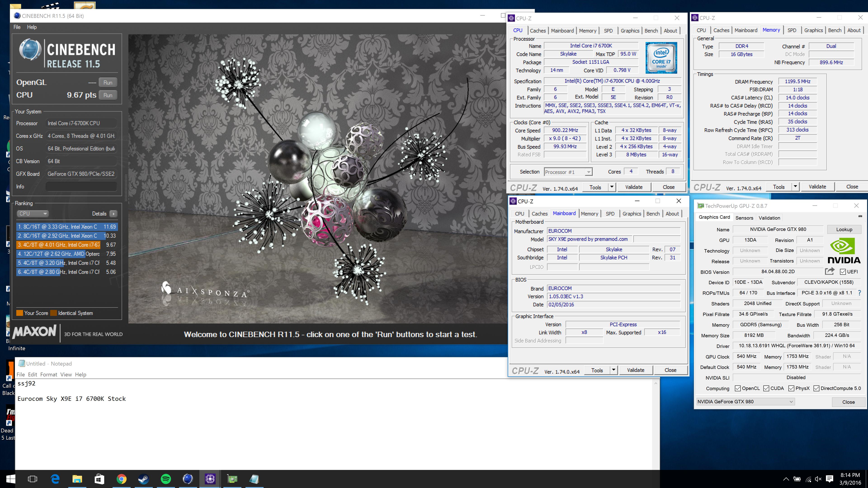Click the GPU-Z screenshot camera icon
868x488 pixels.
(860, 216)
